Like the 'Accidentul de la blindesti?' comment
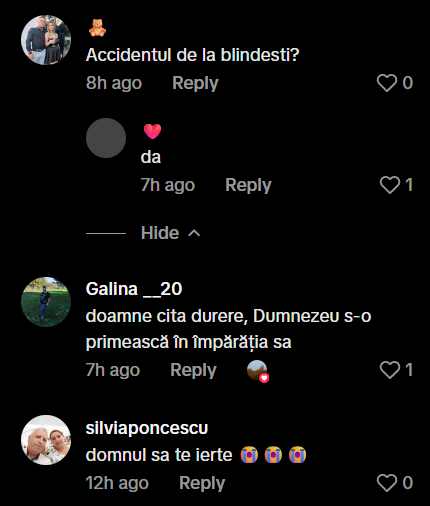 [387, 83]
